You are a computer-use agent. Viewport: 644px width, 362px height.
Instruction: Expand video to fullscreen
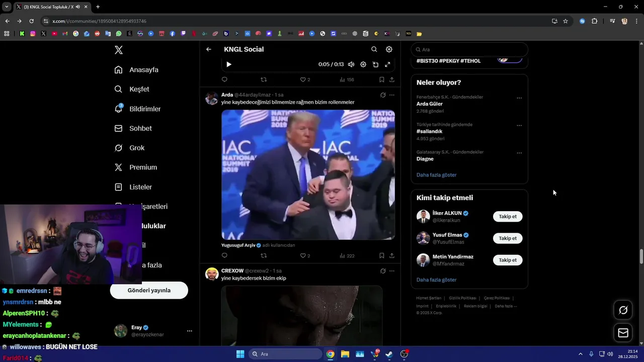pos(387,64)
